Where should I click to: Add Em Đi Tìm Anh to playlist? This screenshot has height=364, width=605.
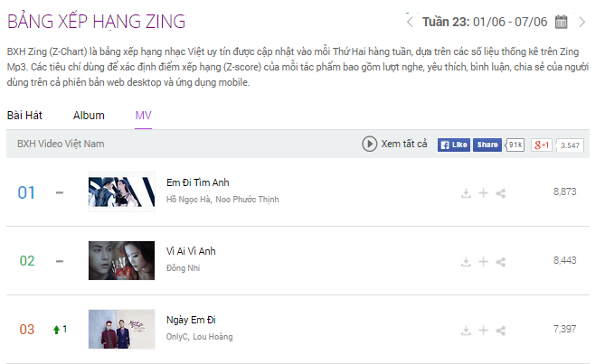[484, 192]
